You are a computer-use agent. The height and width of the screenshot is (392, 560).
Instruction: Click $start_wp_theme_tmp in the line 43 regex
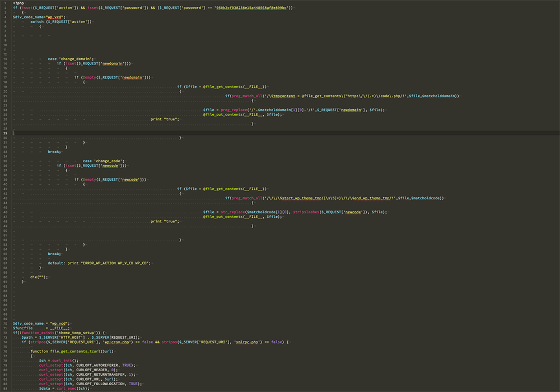(x=300, y=198)
